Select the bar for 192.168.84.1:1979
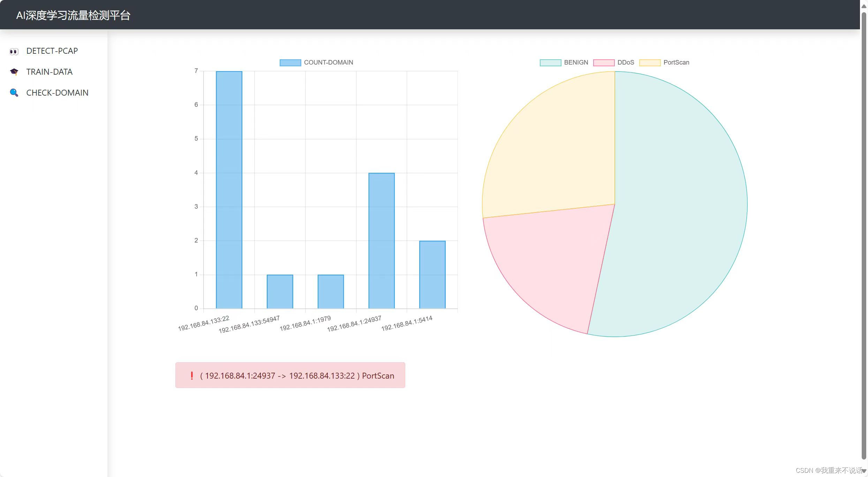This screenshot has width=868, height=477. click(x=331, y=292)
